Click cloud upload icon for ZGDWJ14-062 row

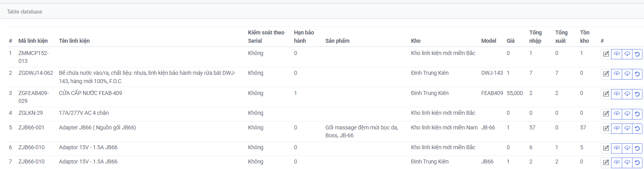click(617, 74)
